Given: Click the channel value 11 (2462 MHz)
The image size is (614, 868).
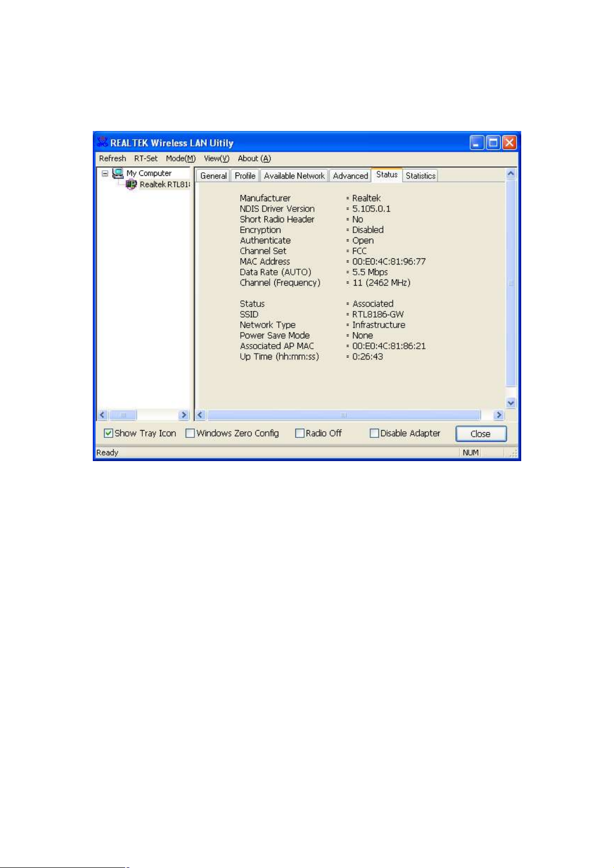Looking at the screenshot, I should (381, 283).
